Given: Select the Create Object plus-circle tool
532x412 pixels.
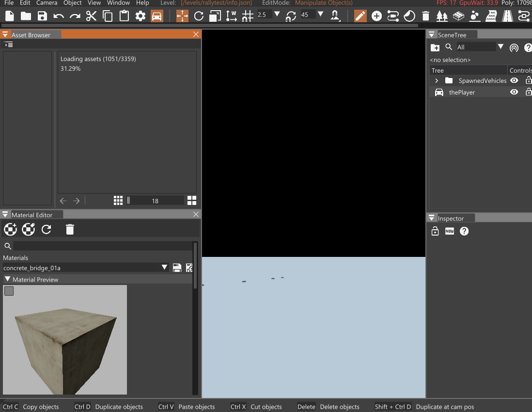Looking at the screenshot, I should pyautogui.click(x=376, y=16).
